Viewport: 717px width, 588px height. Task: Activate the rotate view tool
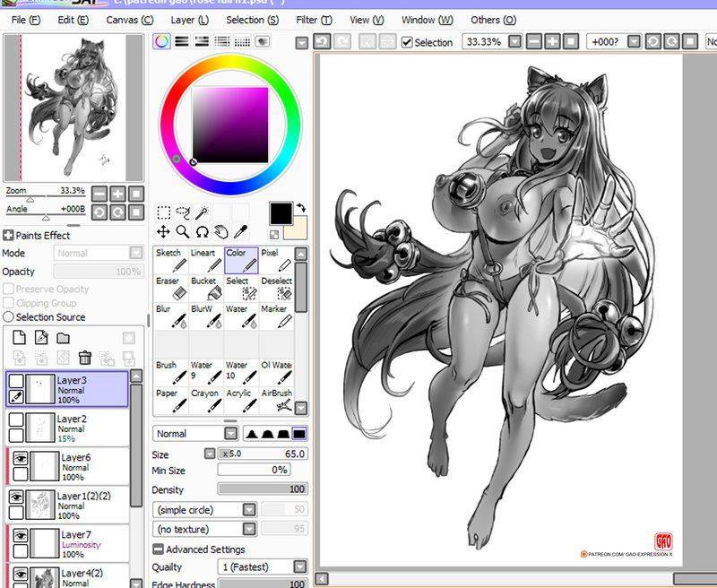click(x=203, y=232)
